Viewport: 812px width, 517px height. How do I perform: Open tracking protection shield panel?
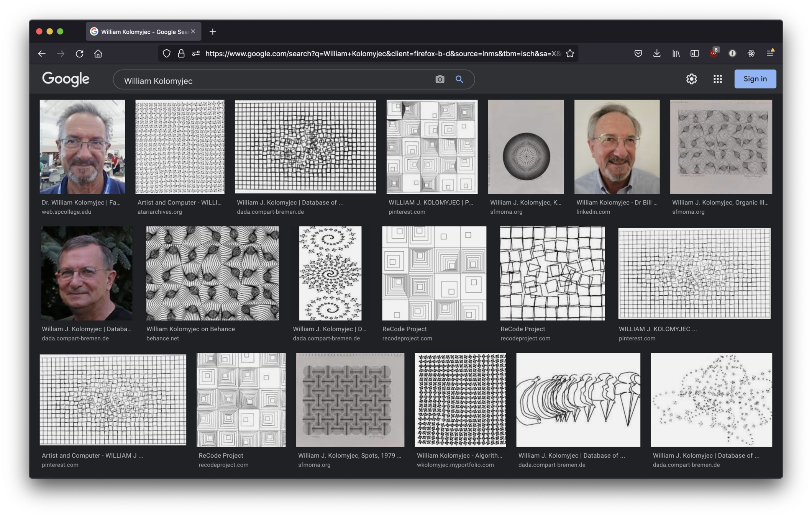(166, 54)
